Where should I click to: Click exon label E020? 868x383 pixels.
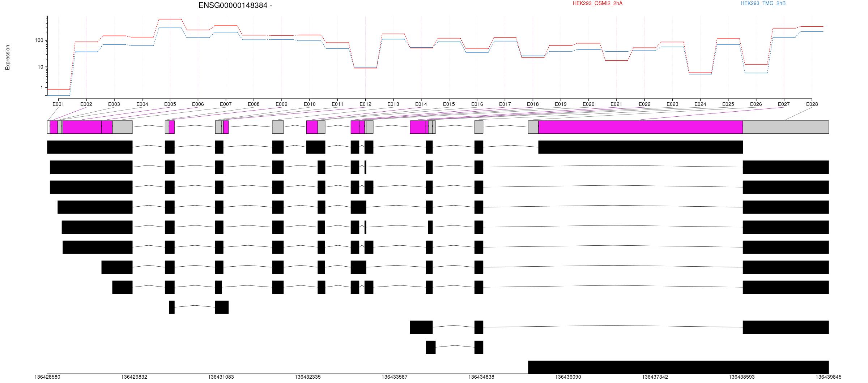[588, 104]
